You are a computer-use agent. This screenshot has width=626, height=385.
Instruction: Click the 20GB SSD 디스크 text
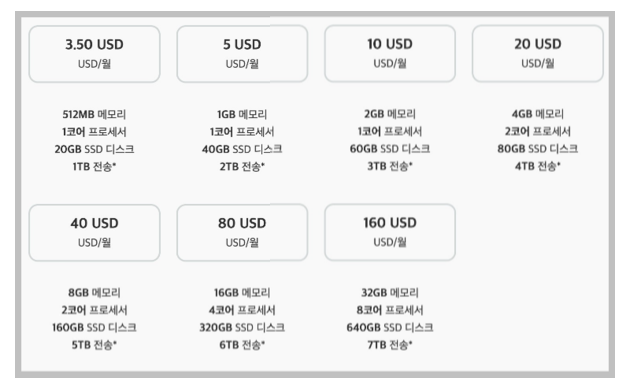[x=95, y=149]
